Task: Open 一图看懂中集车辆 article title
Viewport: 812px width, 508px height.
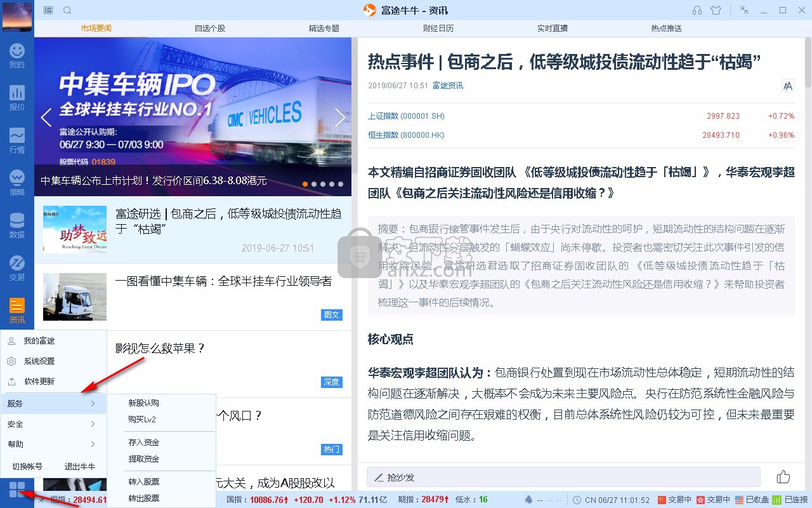Action: click(223, 281)
